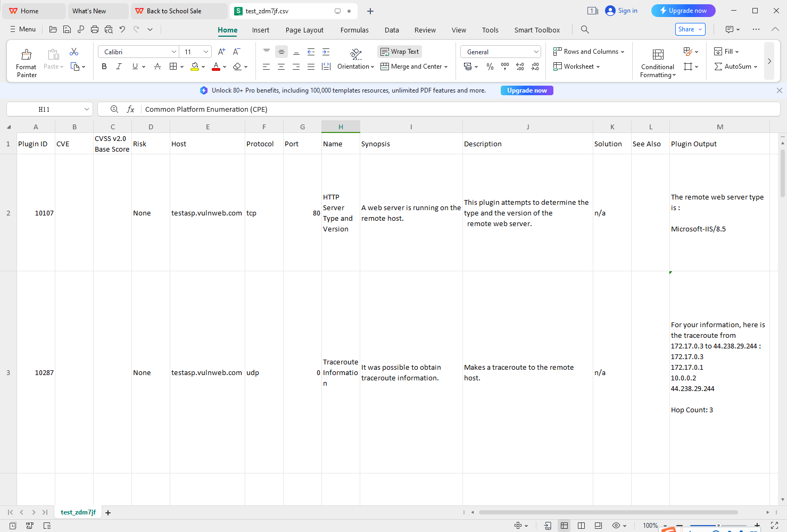787x532 pixels.
Task: Open the AutoSum dropdown
Action: pos(756,66)
